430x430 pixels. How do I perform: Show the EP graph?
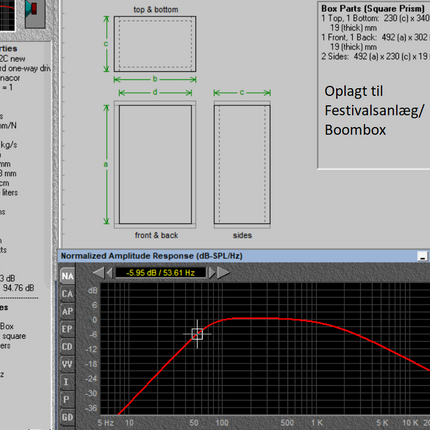point(67,329)
